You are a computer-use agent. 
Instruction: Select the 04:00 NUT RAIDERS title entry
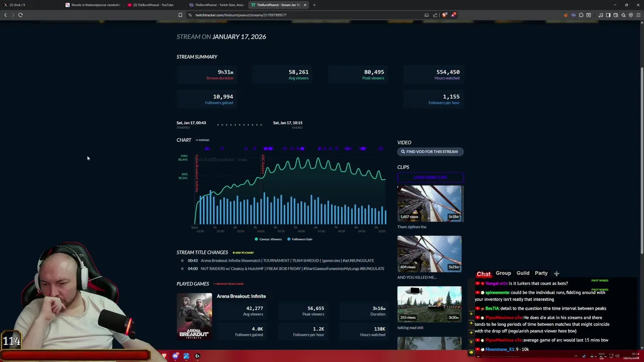coord(283,268)
